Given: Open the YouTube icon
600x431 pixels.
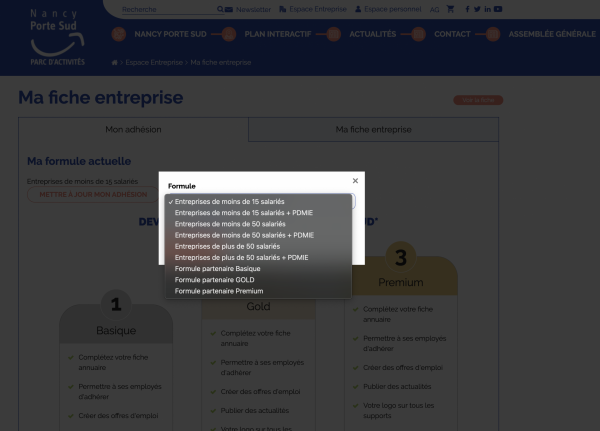Looking at the screenshot, I should pos(498,9).
